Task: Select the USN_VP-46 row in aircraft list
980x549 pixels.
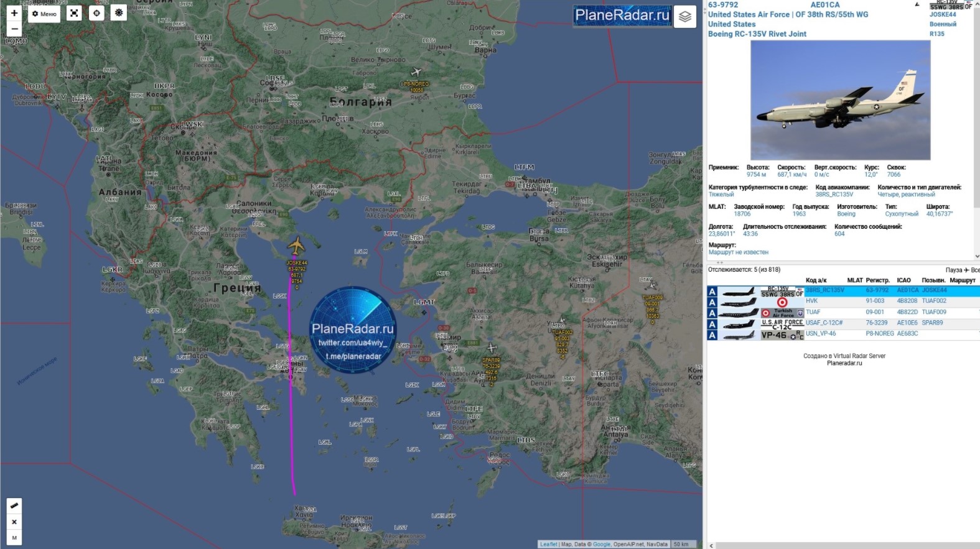Action: tap(843, 334)
